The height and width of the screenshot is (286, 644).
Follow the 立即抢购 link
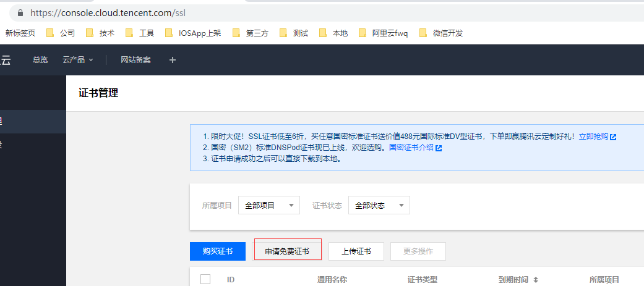593,137
